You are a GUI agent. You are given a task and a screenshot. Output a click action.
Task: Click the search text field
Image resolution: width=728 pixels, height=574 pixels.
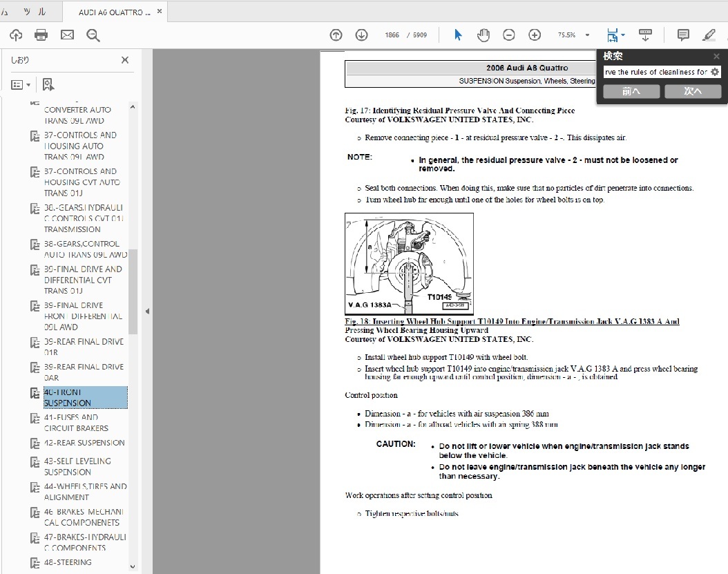[x=656, y=72]
